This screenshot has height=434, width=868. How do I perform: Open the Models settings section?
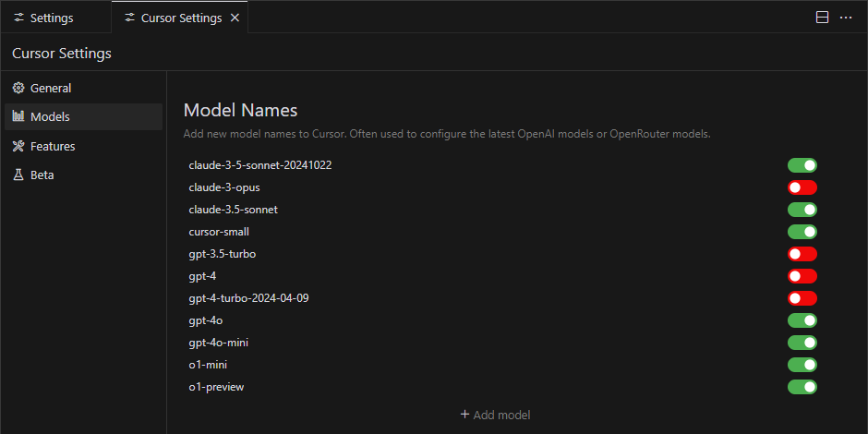click(84, 116)
